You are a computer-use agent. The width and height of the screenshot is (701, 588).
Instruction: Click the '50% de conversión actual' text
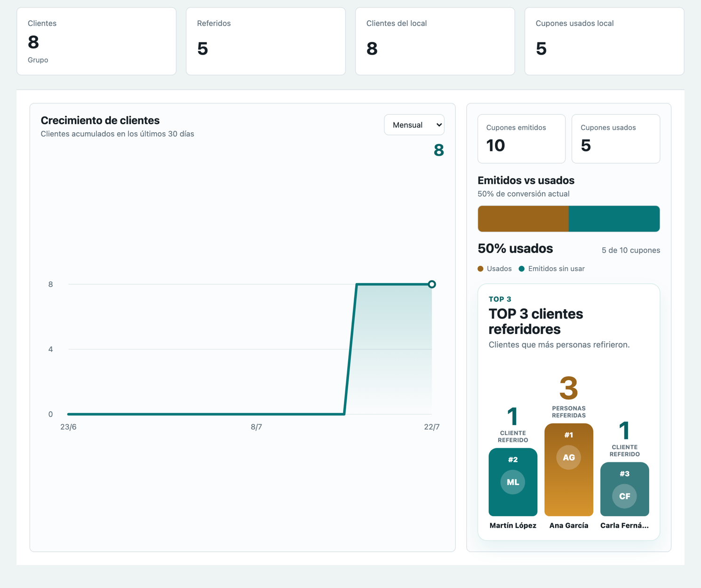pos(524,194)
